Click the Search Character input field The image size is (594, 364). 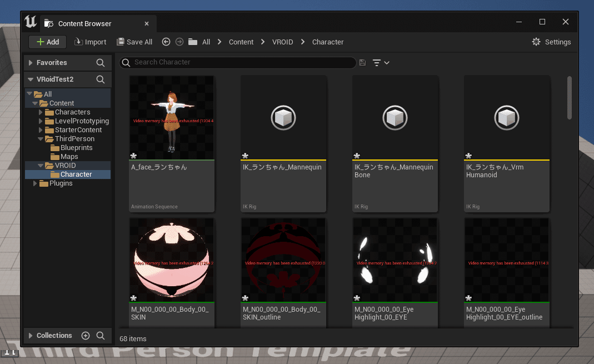pos(239,63)
